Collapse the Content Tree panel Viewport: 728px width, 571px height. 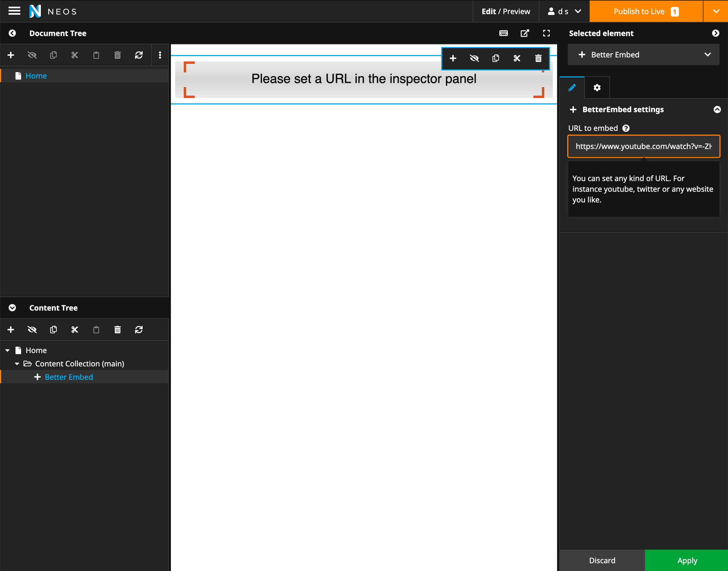pos(12,308)
